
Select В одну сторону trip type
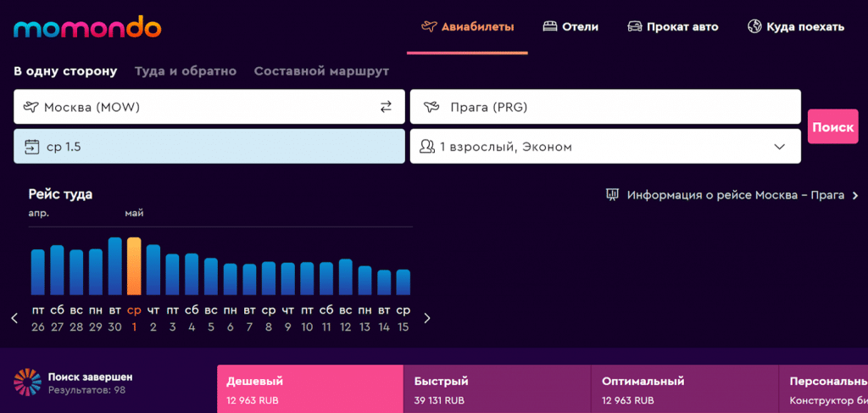[x=65, y=71]
